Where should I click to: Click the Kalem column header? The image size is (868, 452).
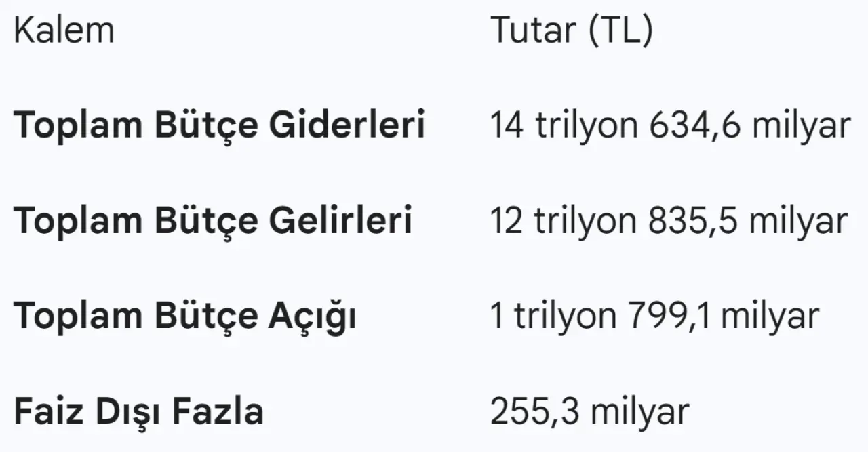coord(64,30)
